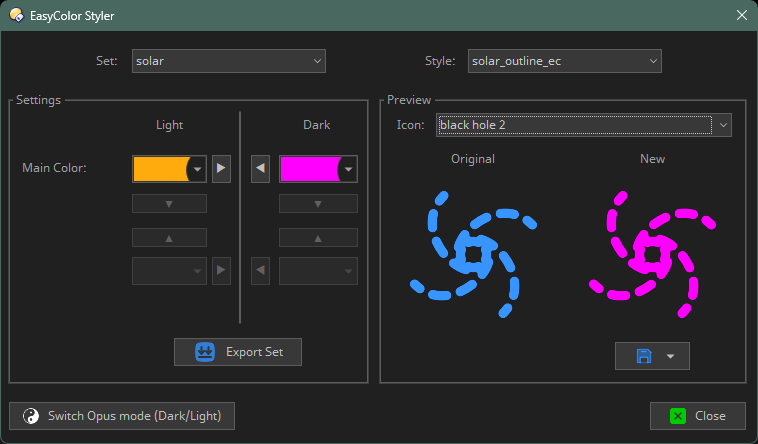Click the lower Light right-arrow copy button
This screenshot has height=444, width=758.
tap(221, 271)
